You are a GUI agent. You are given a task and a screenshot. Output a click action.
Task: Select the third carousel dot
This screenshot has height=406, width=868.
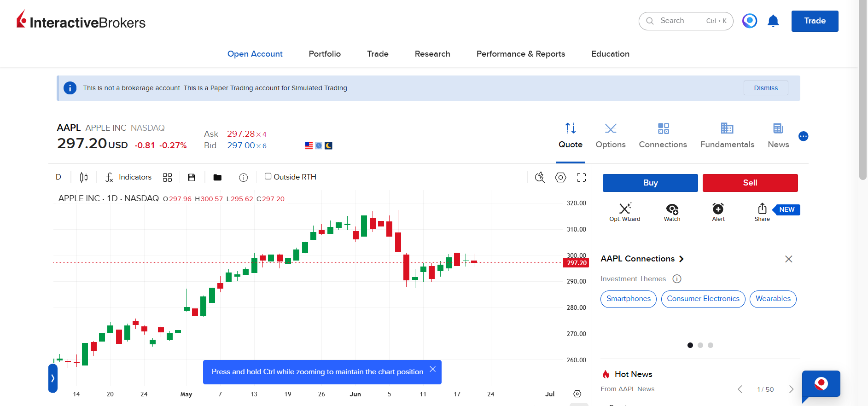point(711,345)
